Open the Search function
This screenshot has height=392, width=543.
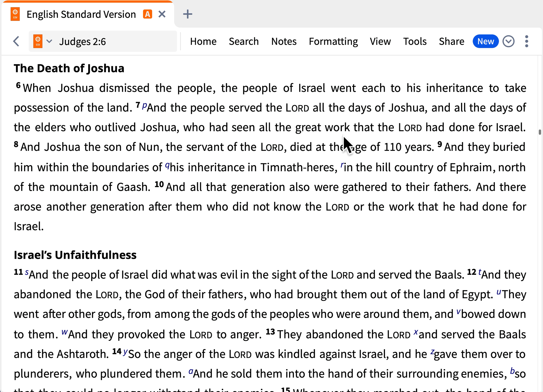pyautogui.click(x=244, y=41)
